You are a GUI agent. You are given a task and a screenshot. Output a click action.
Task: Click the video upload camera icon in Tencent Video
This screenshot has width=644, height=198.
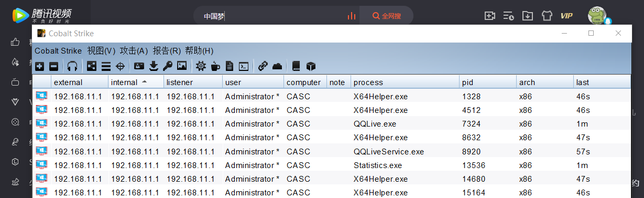(x=490, y=16)
